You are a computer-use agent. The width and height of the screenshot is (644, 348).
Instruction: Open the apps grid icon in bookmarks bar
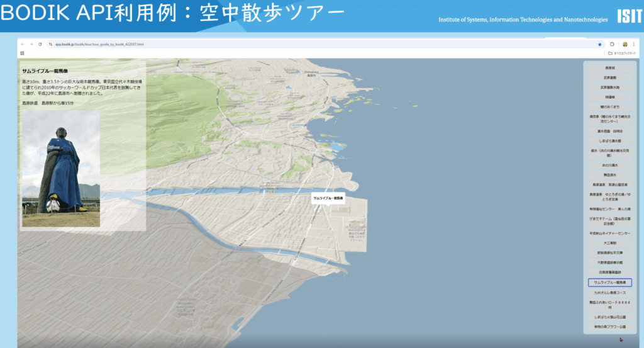[x=22, y=53]
